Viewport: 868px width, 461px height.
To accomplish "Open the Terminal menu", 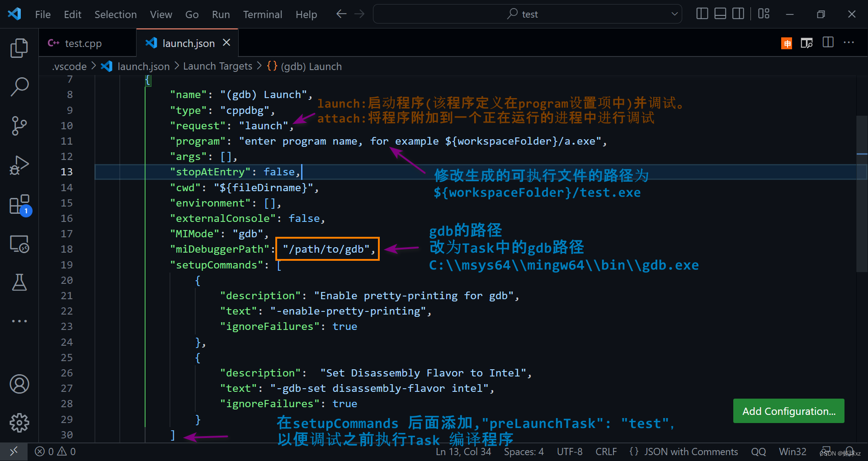I will tap(263, 14).
